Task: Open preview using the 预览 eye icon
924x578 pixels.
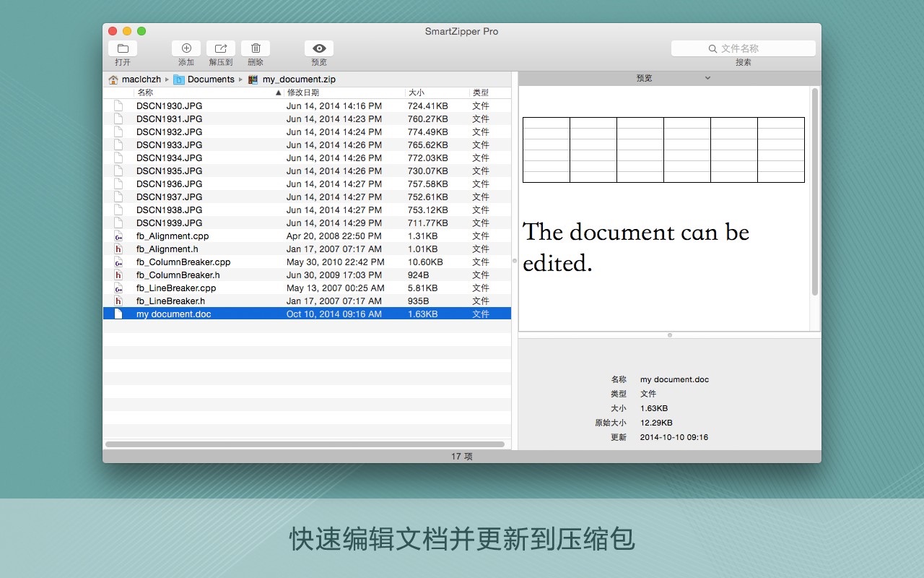Action: (x=319, y=48)
